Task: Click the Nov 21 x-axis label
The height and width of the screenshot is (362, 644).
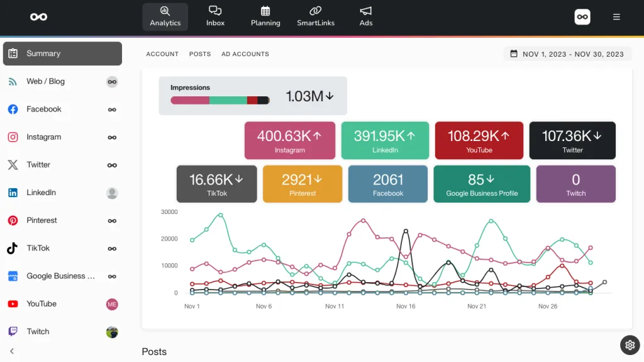Action: point(477,306)
